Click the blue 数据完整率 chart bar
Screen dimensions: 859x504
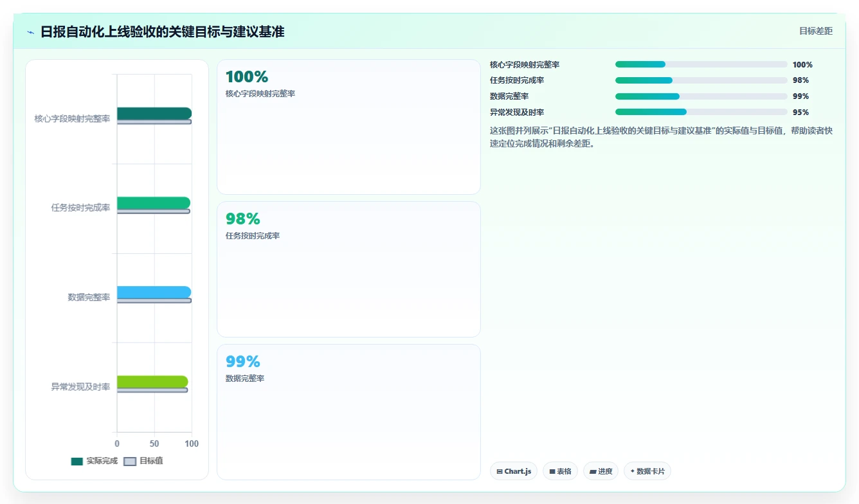click(x=154, y=292)
